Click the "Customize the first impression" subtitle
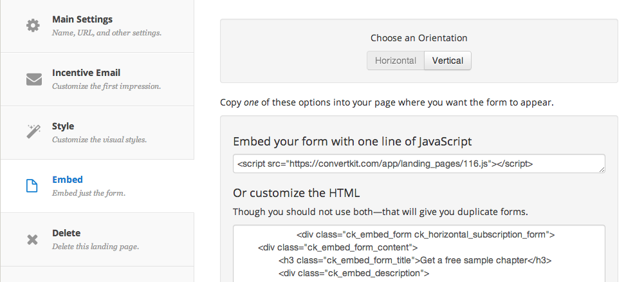644x282 pixels. click(106, 86)
